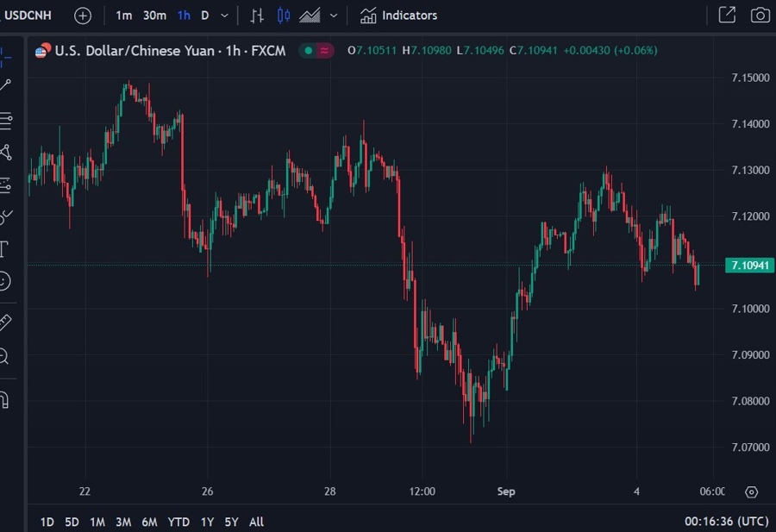Screen dimensions: 776x532
Task: Select the YTD range
Action: pyautogui.click(x=178, y=522)
